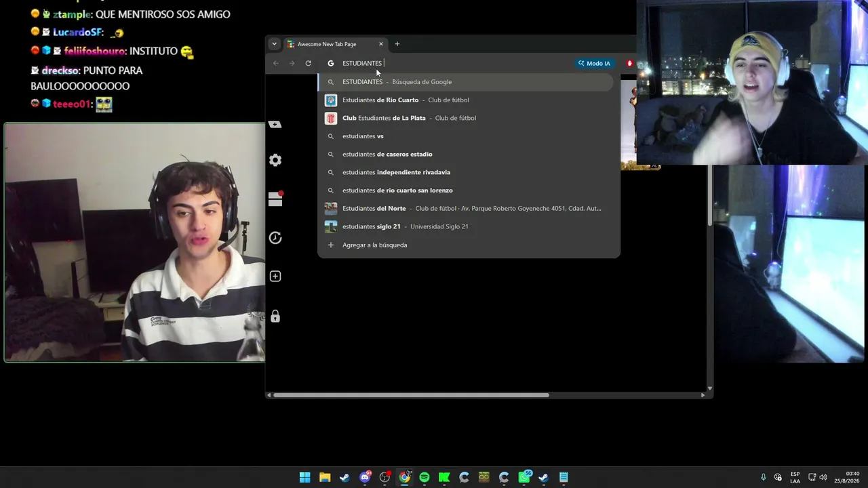Click the username feliifoshouro in chat
868x488 pixels.
pos(95,52)
